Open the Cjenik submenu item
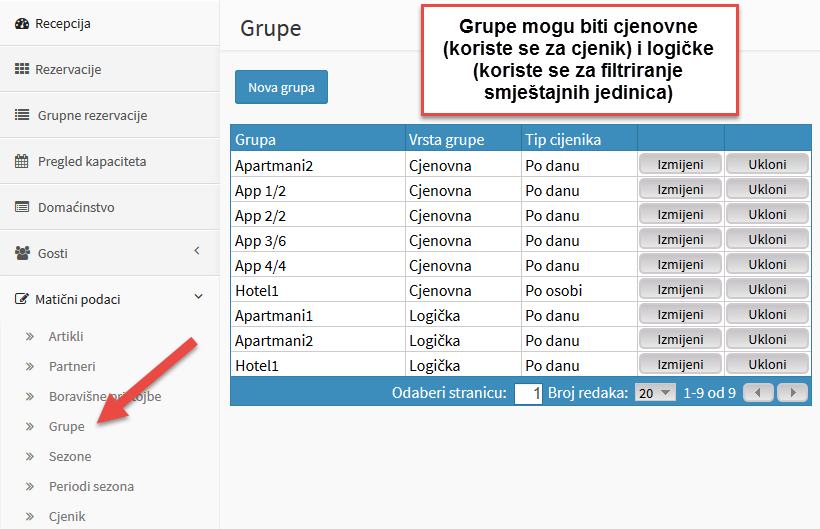 (67, 516)
